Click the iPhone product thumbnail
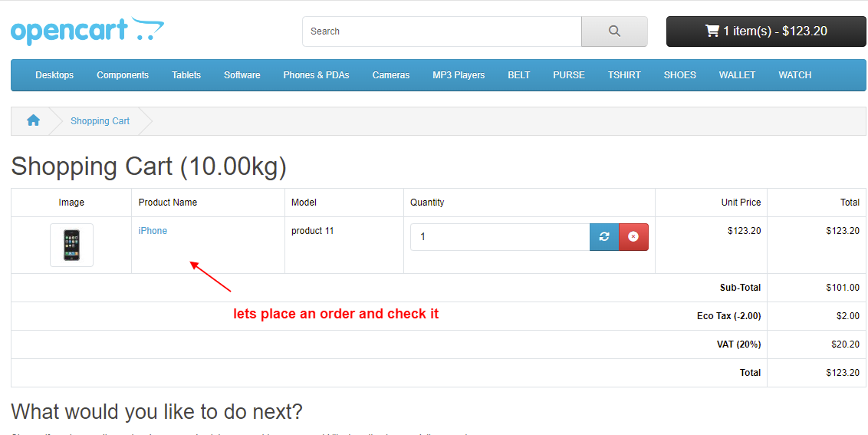 coord(71,245)
